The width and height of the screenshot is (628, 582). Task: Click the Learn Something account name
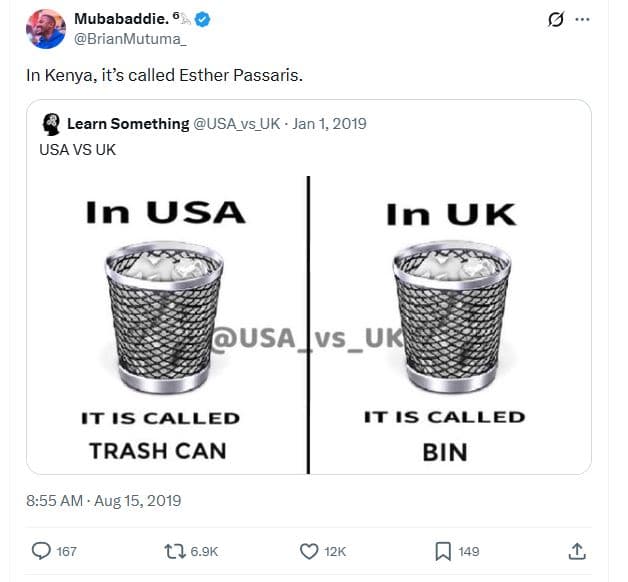tap(128, 124)
